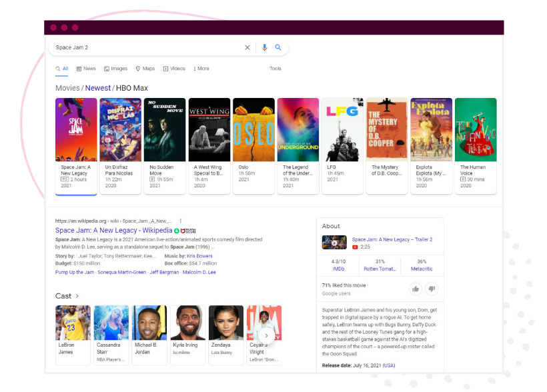The height and width of the screenshot is (392, 547).
Task: Dislike the movie with the thumbs-down button
Action: pos(432,289)
